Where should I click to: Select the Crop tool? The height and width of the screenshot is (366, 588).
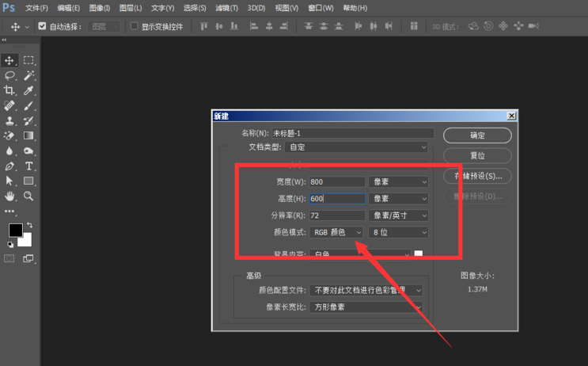click(x=9, y=90)
